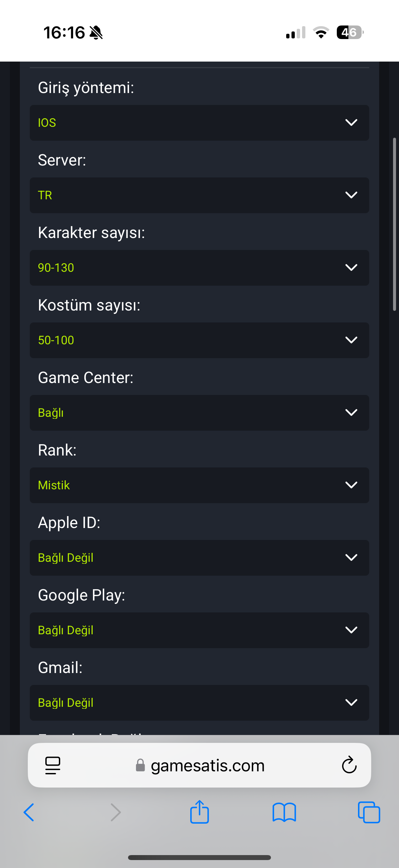Open Karakter sayısı dropdown showing 90-130

point(199,267)
